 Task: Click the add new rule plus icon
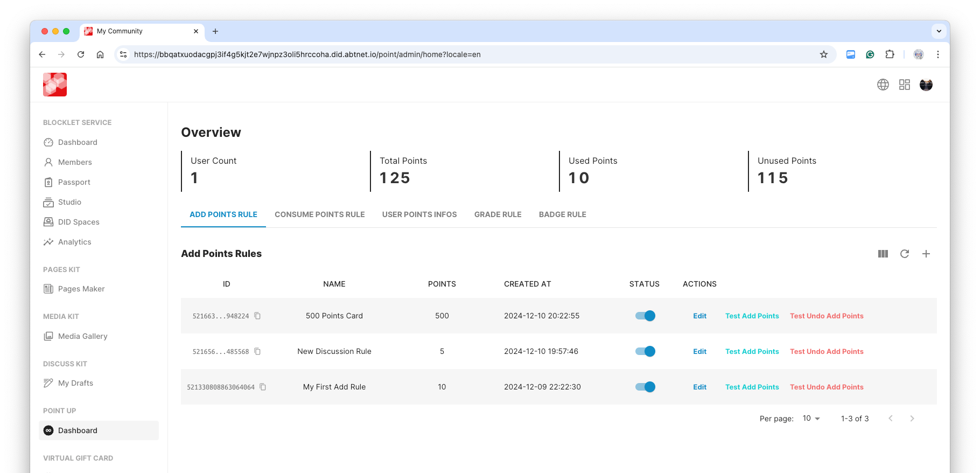pyautogui.click(x=926, y=254)
